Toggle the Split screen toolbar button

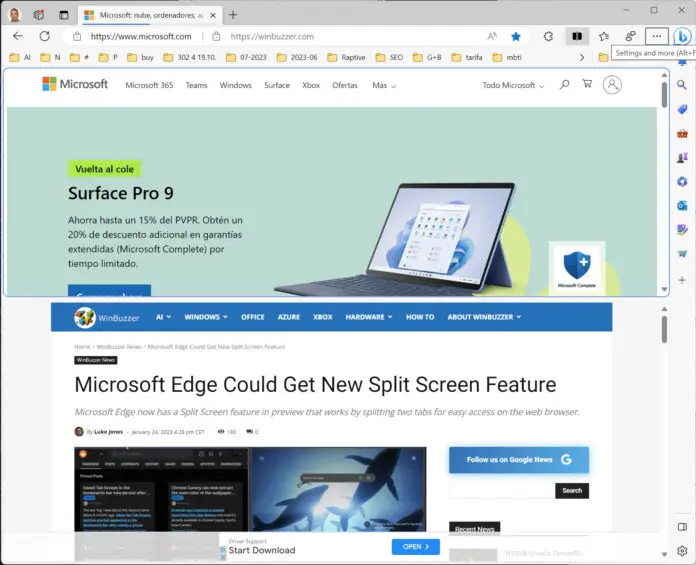577,36
